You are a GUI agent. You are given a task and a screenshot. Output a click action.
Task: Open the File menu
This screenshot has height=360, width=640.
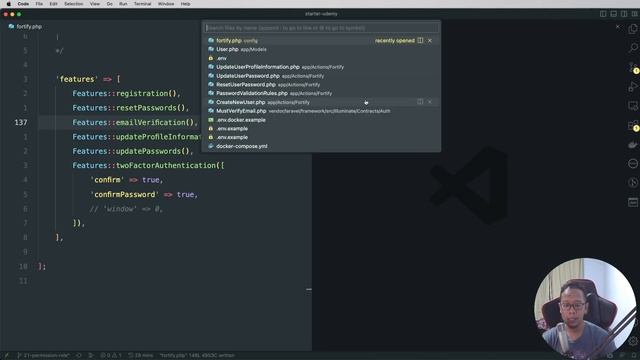[39, 4]
